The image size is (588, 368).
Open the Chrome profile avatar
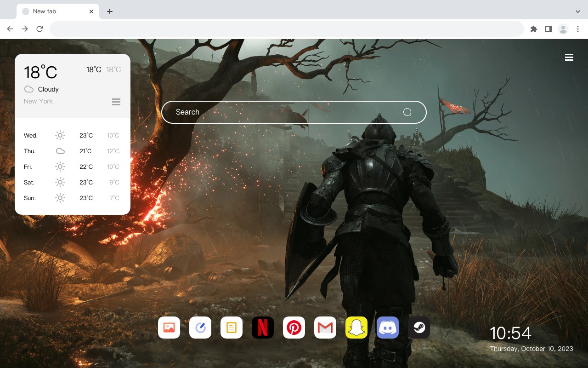point(563,29)
